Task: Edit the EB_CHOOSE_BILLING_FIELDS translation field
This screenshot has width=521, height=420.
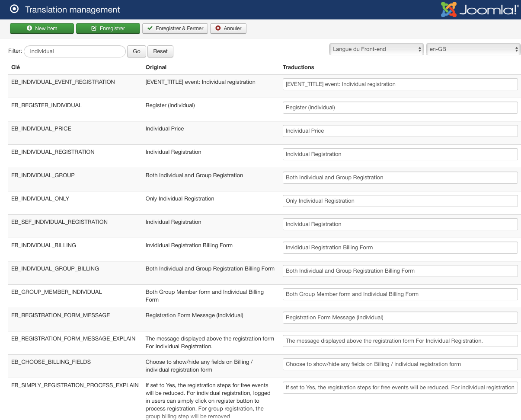Action: (400, 364)
